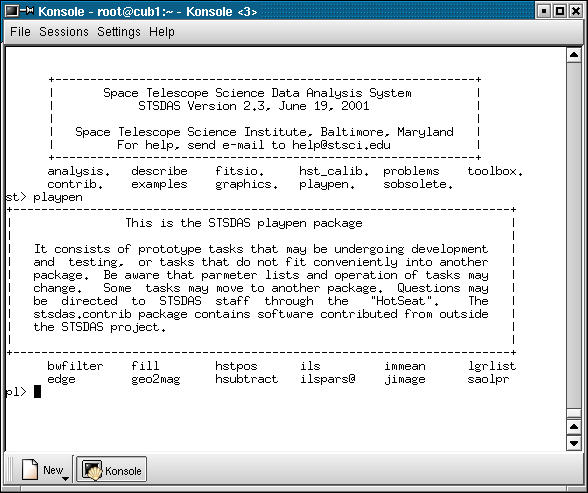Click the 'examples' task name

(159, 184)
